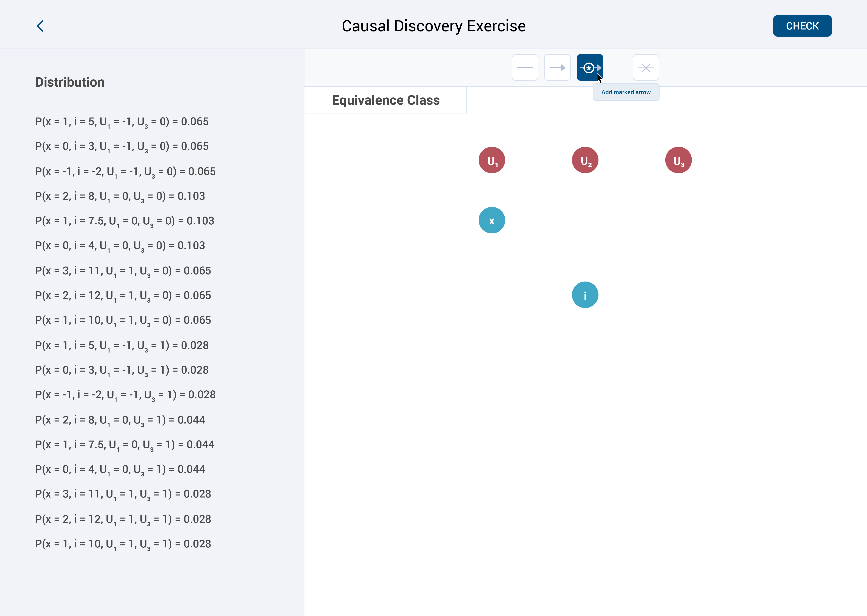Image resolution: width=867 pixels, height=616 pixels.
Task: Click the blue i variable node
Action: click(x=585, y=295)
